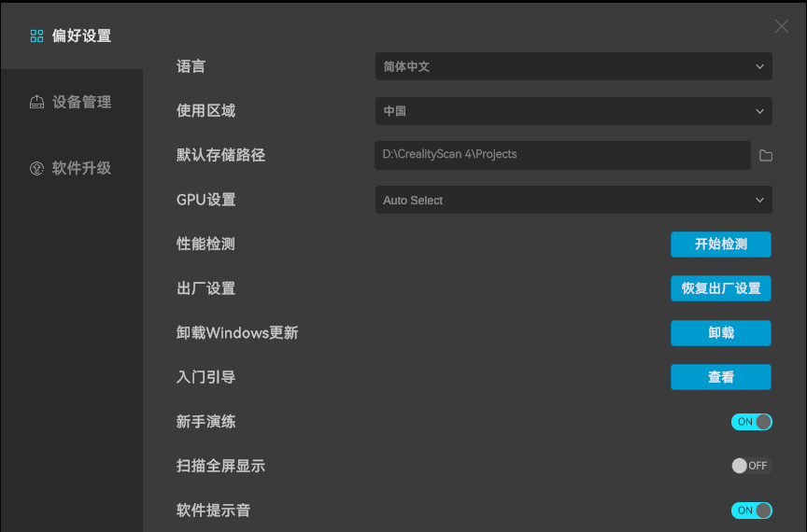Select the 偏好设置 tab
Viewport: 807px width, 532px height.
tap(80, 36)
